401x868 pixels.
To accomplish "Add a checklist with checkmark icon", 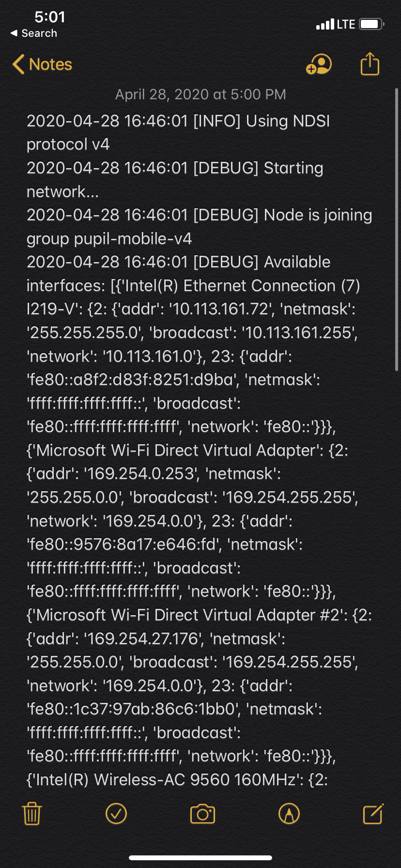I will click(x=116, y=813).
